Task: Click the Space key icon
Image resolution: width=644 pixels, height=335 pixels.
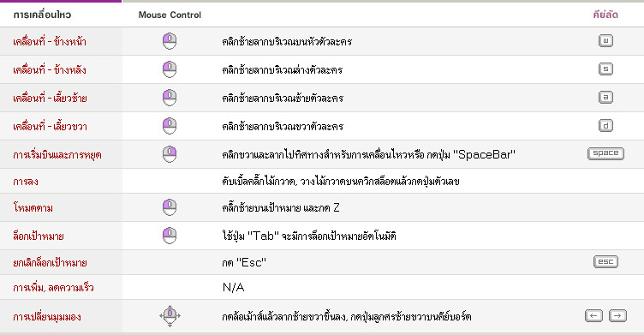Action: (x=605, y=153)
